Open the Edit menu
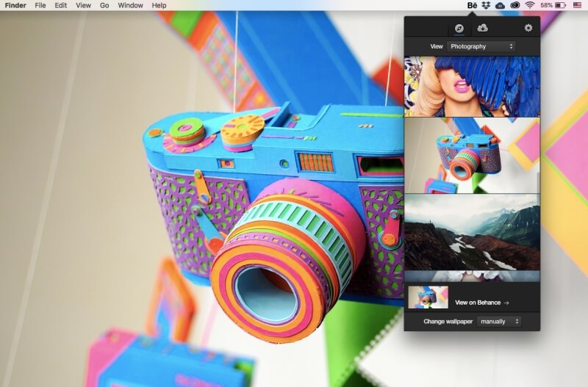This screenshot has height=387, width=588. 61,5
